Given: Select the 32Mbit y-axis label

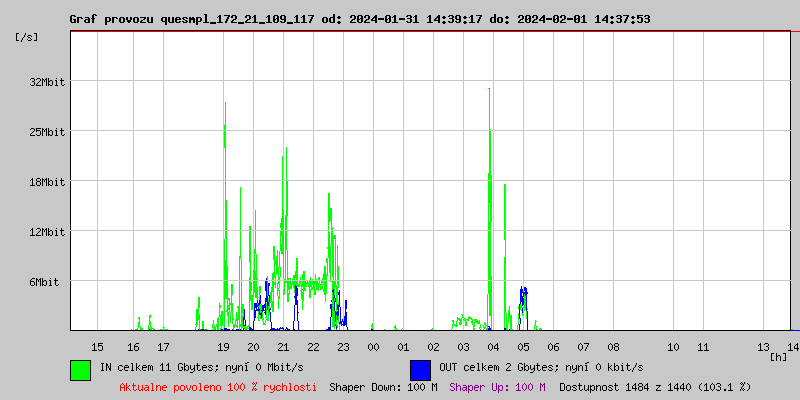Looking at the screenshot, I should [46, 82].
